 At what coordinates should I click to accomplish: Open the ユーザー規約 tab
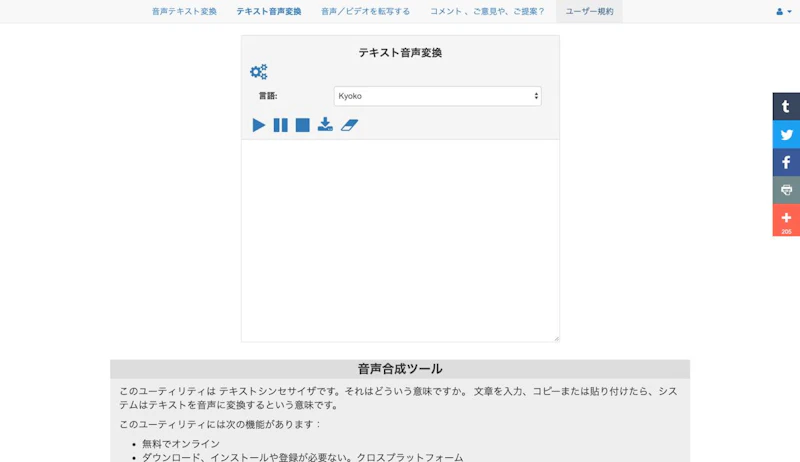589,11
